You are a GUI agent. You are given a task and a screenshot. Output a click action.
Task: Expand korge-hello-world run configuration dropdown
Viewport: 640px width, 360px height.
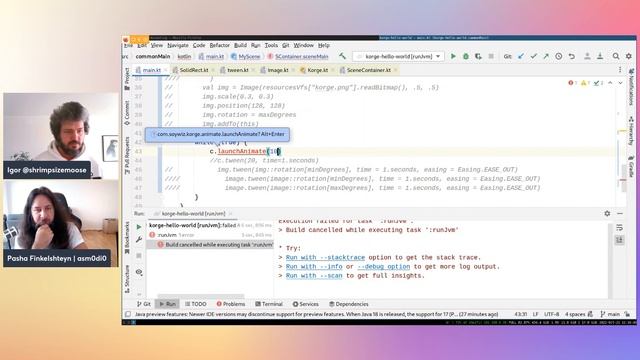pos(399,56)
